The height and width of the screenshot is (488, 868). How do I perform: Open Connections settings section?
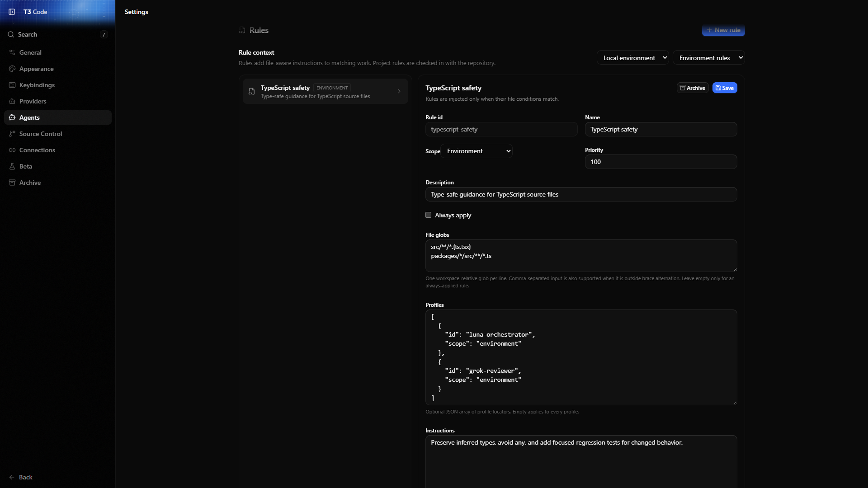[58, 150]
